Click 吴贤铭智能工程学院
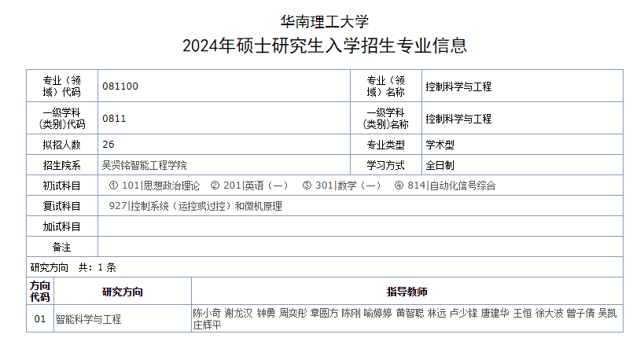Screen dimensions: 644x349 pyautogui.click(x=144, y=165)
